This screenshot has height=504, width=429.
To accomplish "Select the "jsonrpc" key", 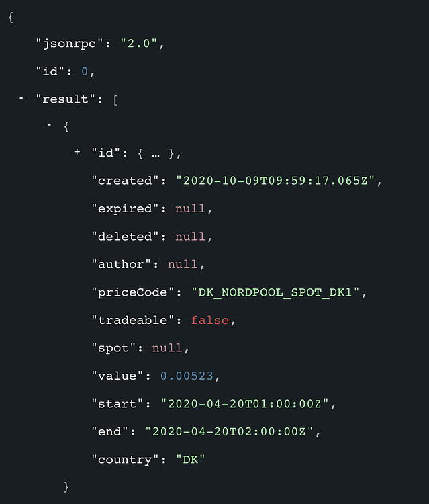I will (x=69, y=44).
